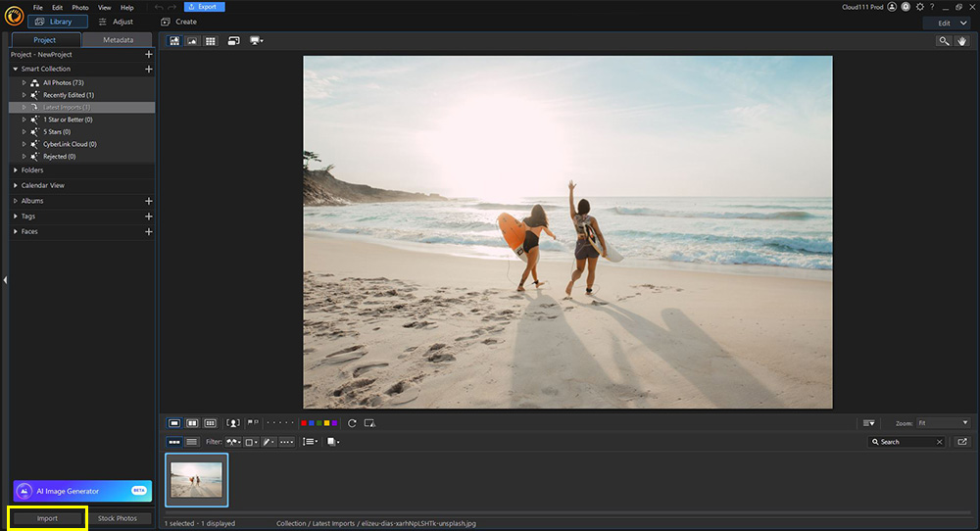Screen dimensions: 980x531
Task: Open the settings gear preferences
Action: click(x=919, y=7)
